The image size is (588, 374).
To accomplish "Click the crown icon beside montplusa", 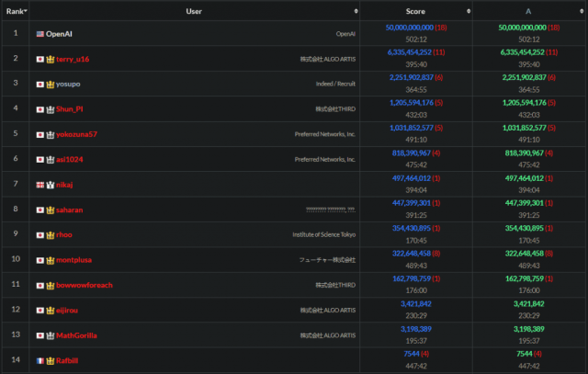I will point(51,260).
